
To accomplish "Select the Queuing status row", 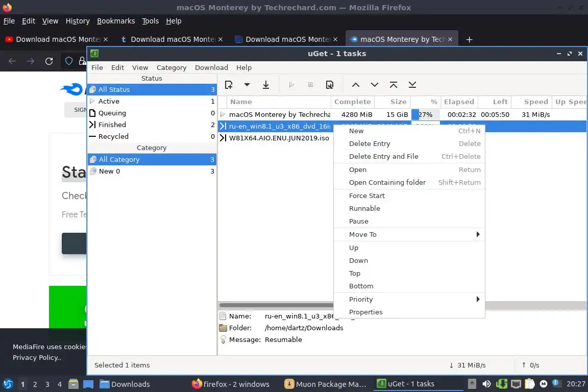I will [152, 113].
